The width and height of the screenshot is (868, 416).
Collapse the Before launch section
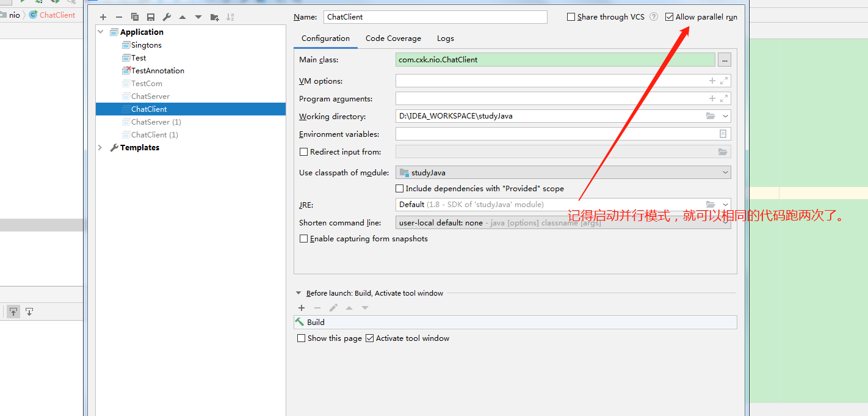(298, 293)
